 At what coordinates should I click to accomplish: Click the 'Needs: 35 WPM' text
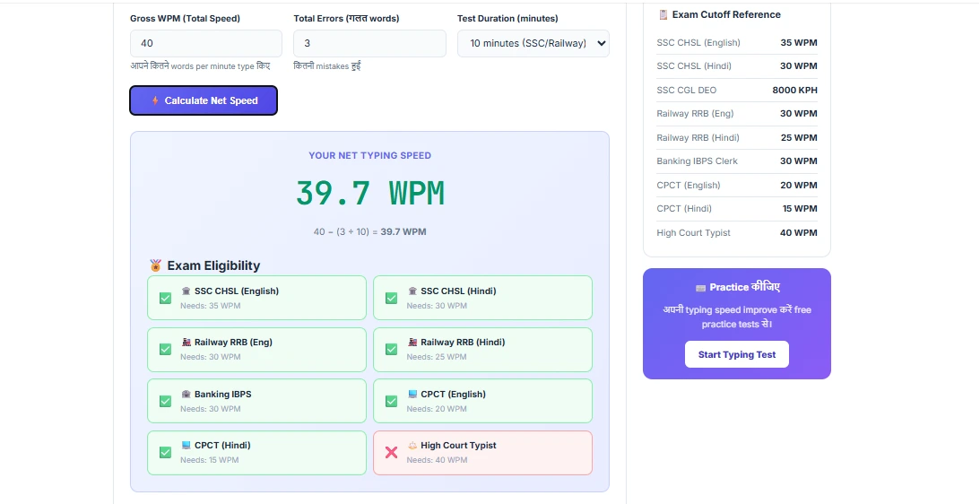(x=211, y=306)
